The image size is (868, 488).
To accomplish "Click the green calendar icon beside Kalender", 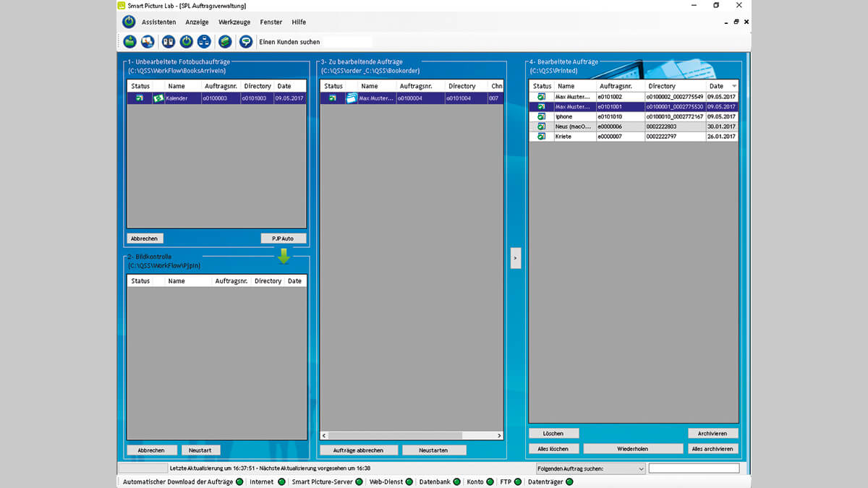I will [x=158, y=98].
